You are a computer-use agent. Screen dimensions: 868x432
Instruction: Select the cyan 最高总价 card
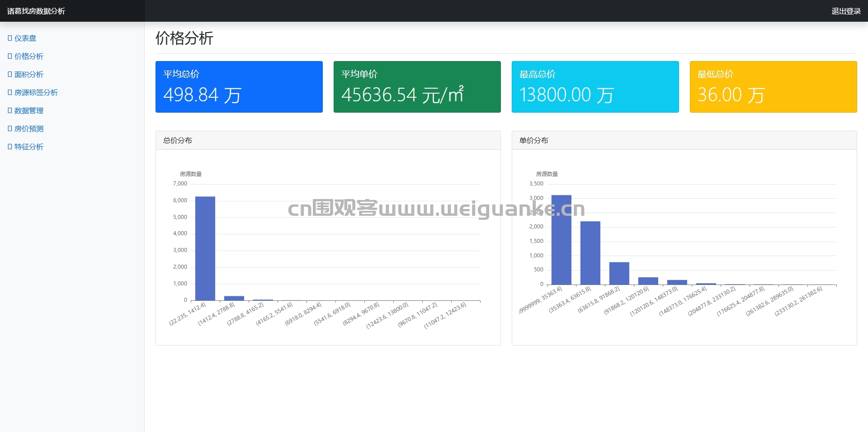[x=595, y=87]
